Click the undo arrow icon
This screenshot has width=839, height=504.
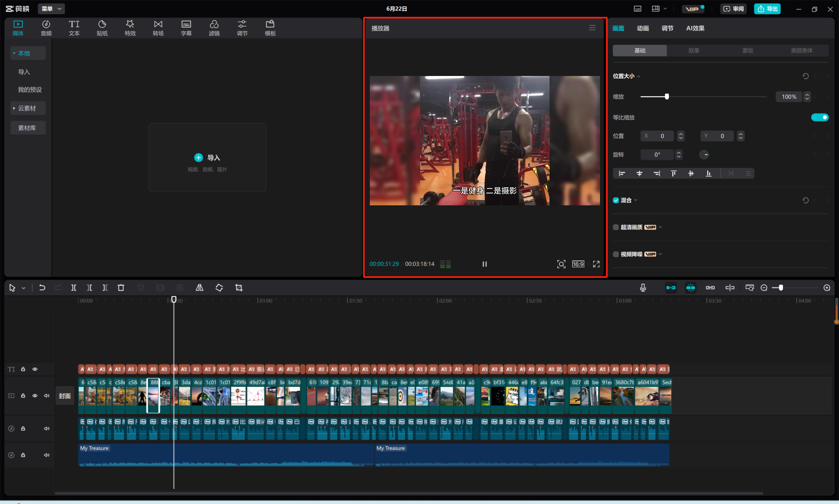point(42,288)
